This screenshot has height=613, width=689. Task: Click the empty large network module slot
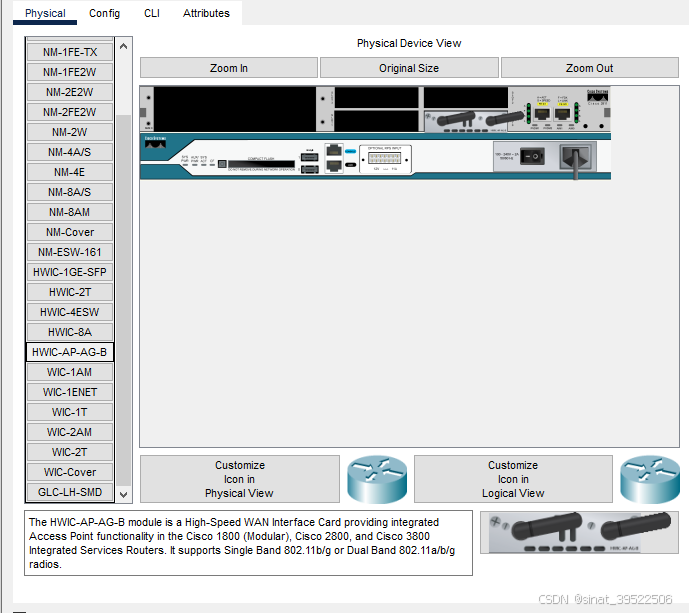235,109
